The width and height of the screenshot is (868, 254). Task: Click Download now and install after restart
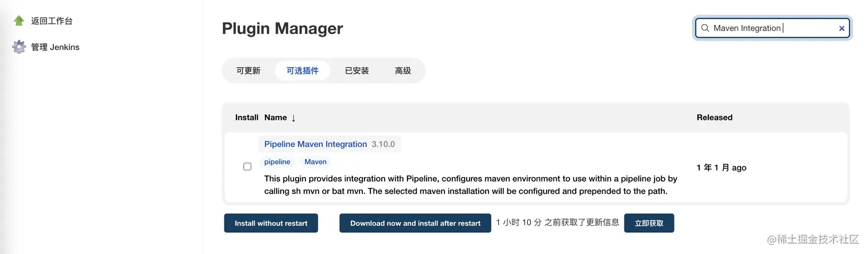coord(415,223)
